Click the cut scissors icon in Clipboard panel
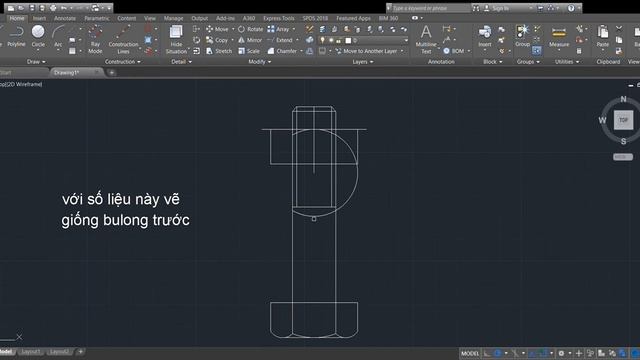Image resolution: width=640 pixels, height=360 pixels. [619, 29]
